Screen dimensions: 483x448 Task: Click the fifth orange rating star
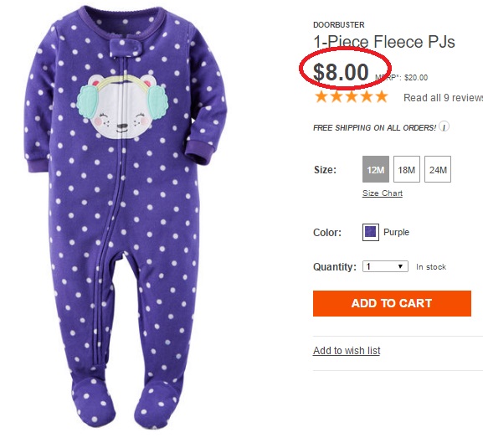pos(382,97)
